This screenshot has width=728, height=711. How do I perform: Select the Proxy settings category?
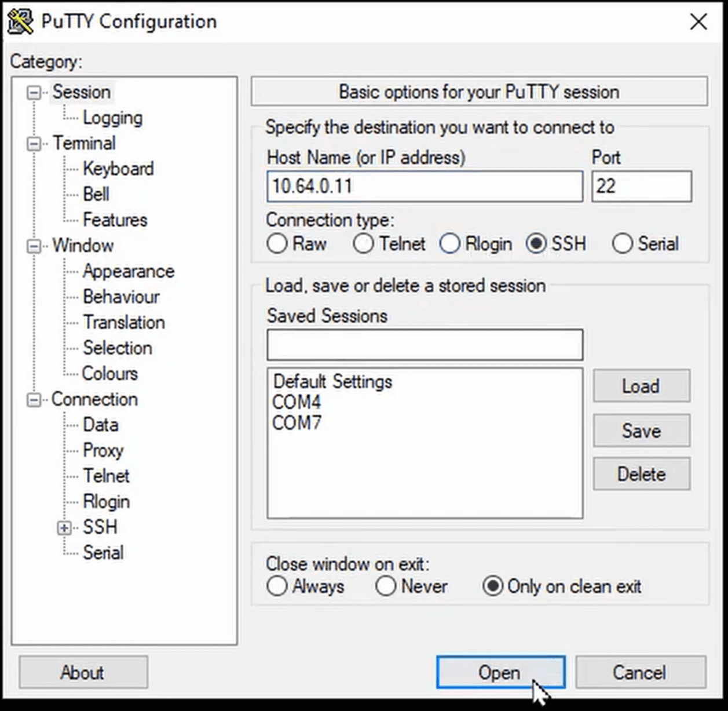point(103,450)
